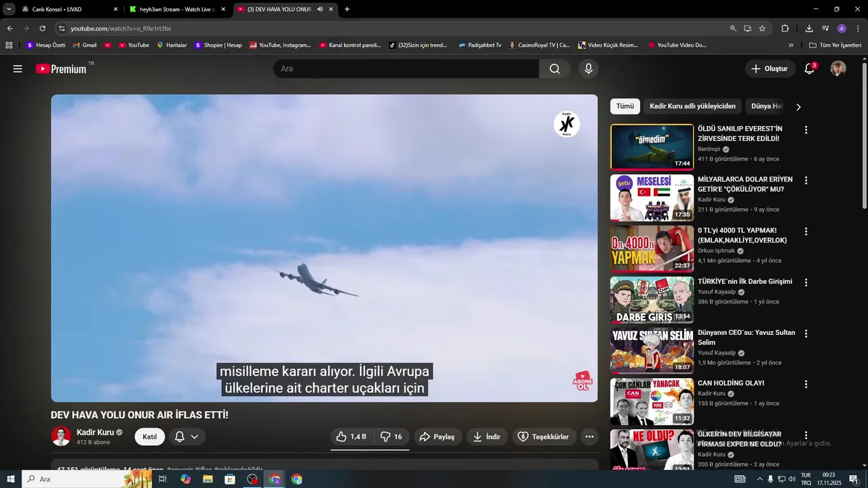Open the Hesap Özeti bookmark
The height and width of the screenshot is (488, 868).
(46, 45)
